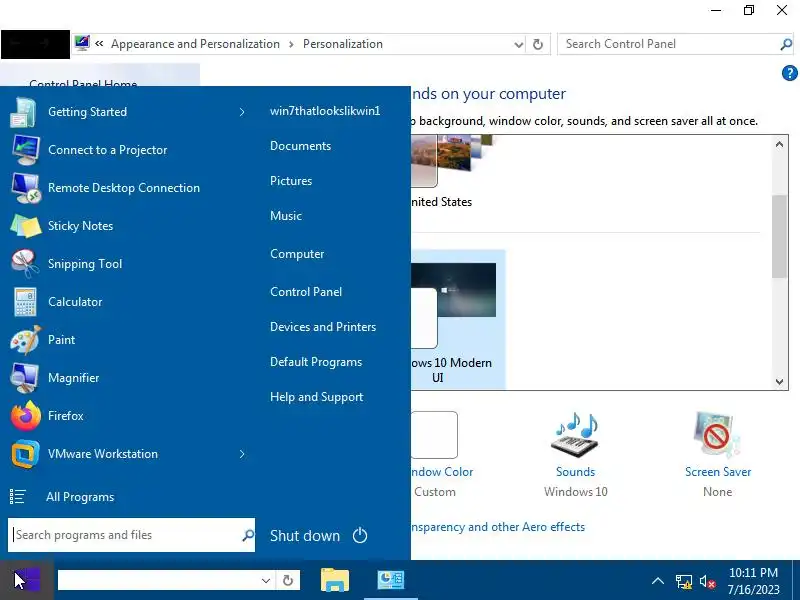Open Help and Support
Image resolution: width=800 pixels, height=600 pixels.
(316, 397)
